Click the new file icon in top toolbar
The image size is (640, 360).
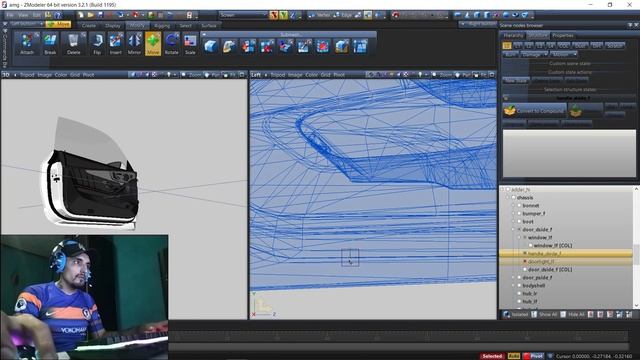pyautogui.click(x=81, y=15)
